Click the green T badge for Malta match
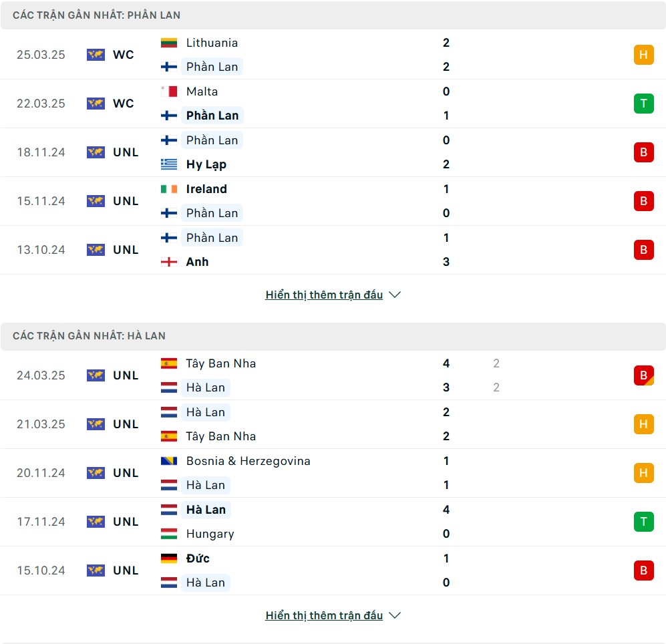This screenshot has height=644, width=666. point(643,104)
